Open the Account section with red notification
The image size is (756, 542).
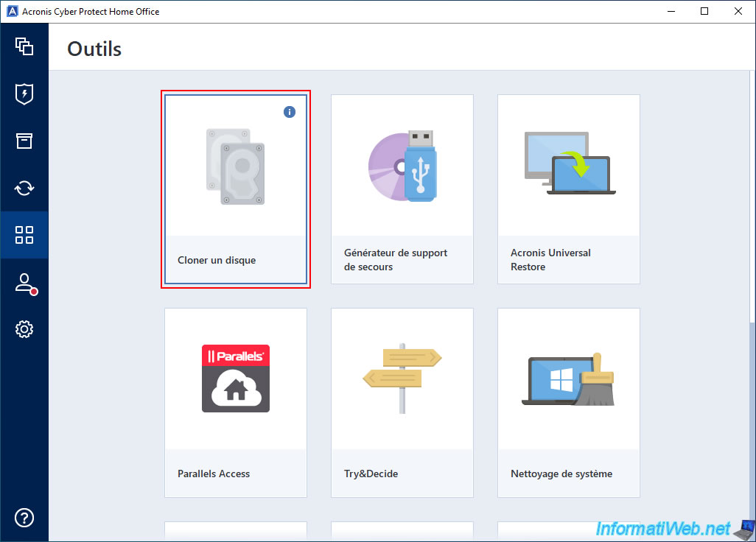tap(24, 283)
